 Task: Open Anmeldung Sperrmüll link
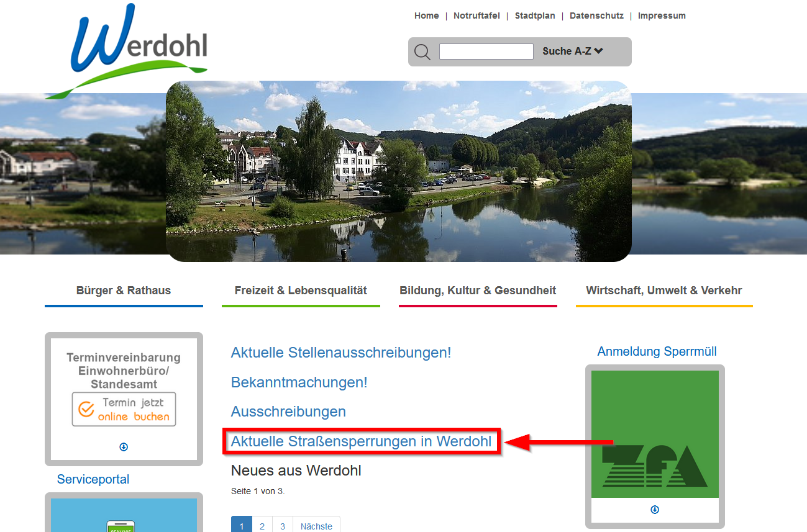[657, 351]
